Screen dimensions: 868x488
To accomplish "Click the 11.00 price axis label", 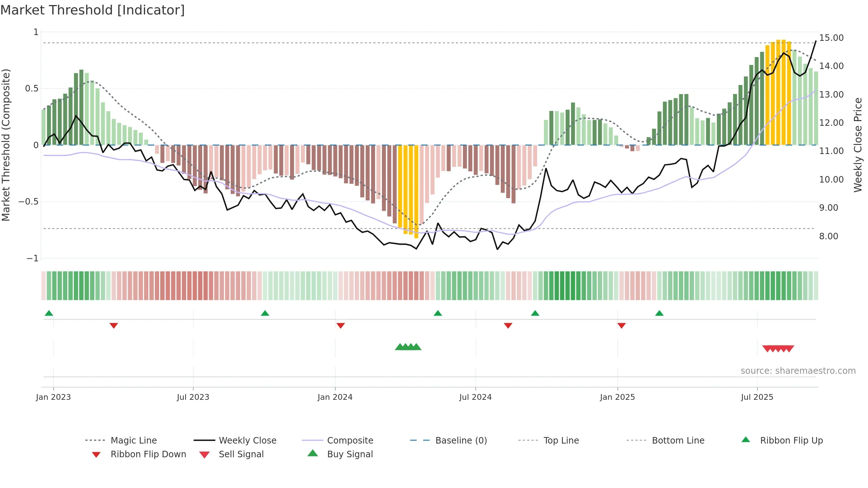I will point(831,151).
